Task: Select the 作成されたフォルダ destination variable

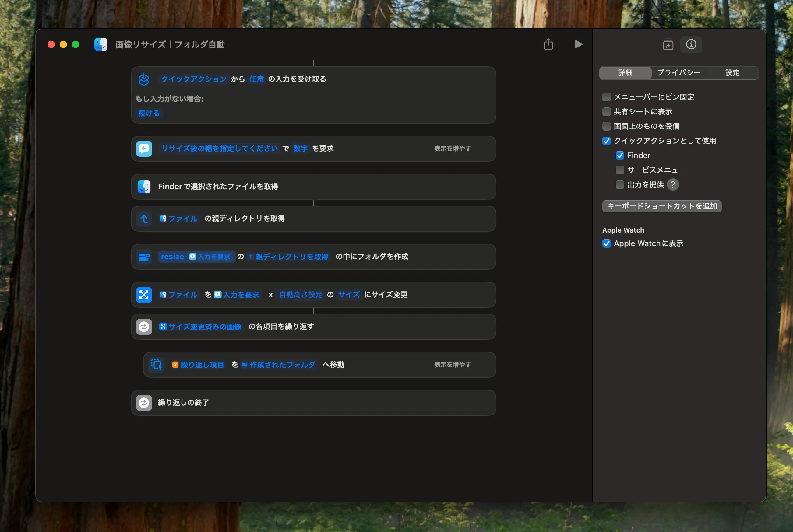Action: coord(278,365)
